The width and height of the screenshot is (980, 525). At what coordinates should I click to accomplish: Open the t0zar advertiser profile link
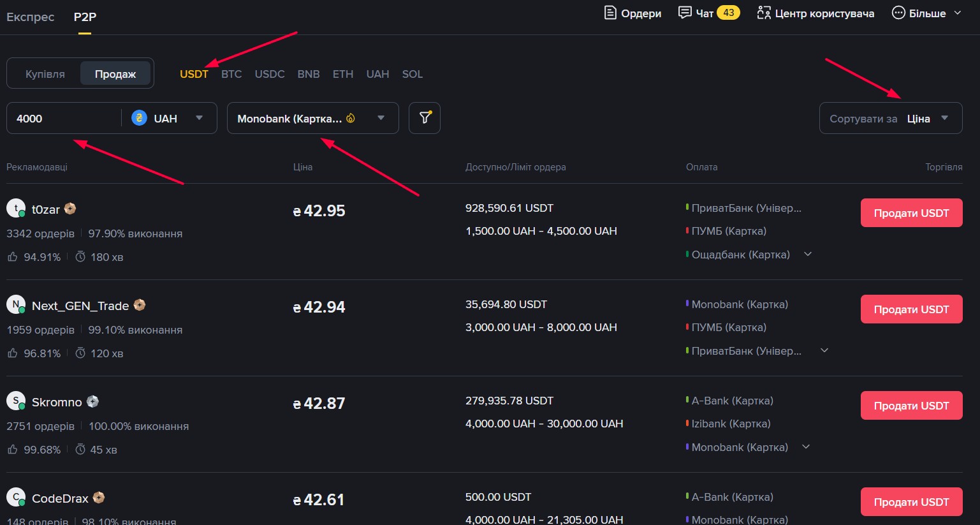pyautogui.click(x=46, y=209)
